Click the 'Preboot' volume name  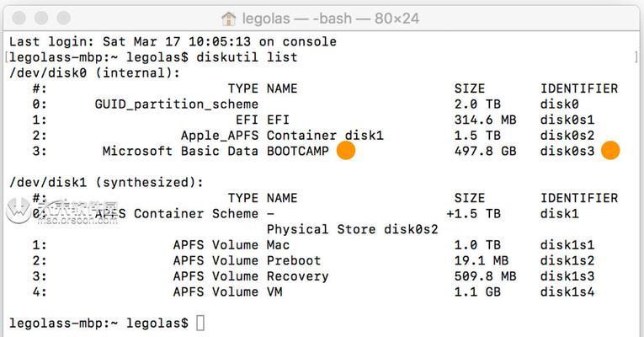[x=294, y=260]
